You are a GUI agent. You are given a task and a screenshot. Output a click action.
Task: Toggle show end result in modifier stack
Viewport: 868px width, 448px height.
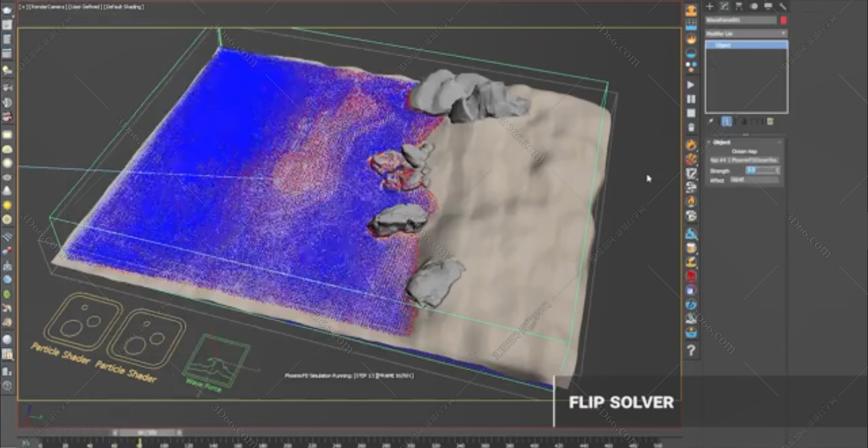coord(727,122)
